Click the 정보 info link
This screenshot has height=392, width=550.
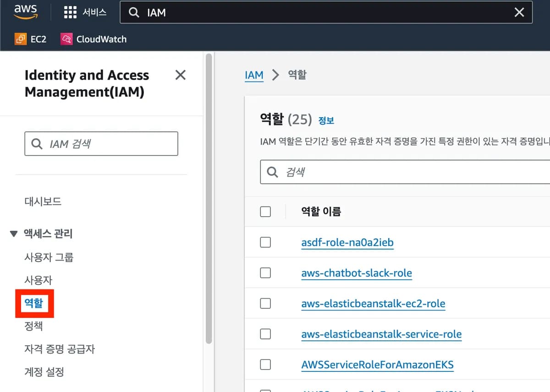(x=326, y=121)
